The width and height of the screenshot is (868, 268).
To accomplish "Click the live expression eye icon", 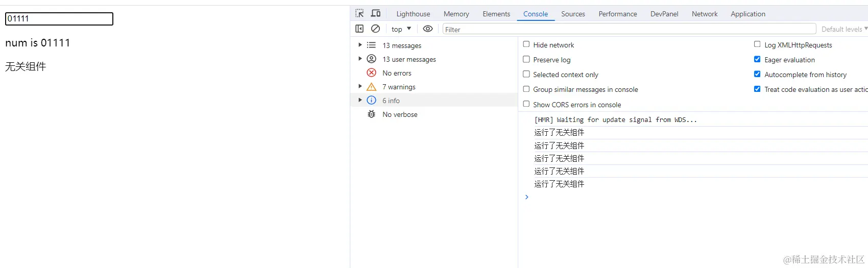I will click(x=428, y=29).
